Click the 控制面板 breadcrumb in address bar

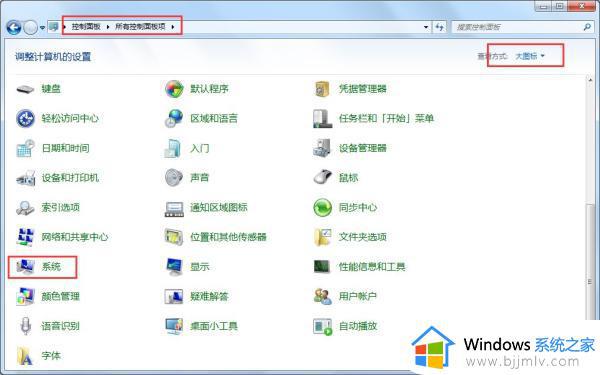pos(86,26)
